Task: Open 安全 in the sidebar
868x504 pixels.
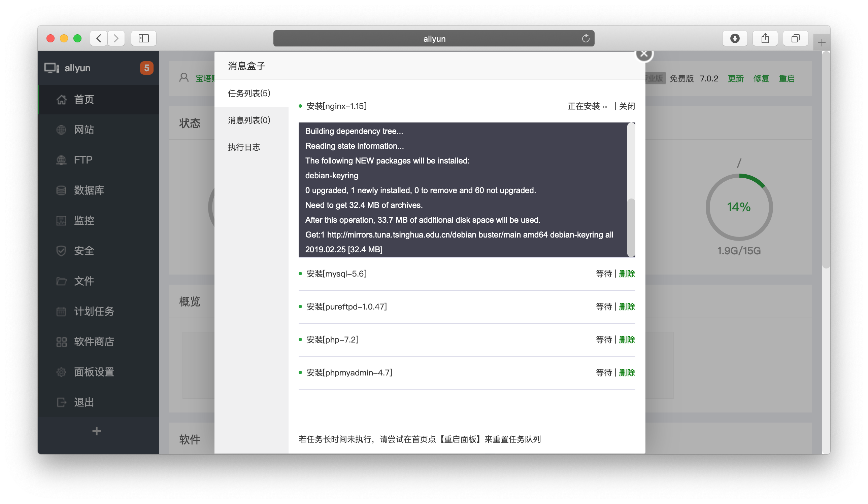Action: click(x=98, y=251)
